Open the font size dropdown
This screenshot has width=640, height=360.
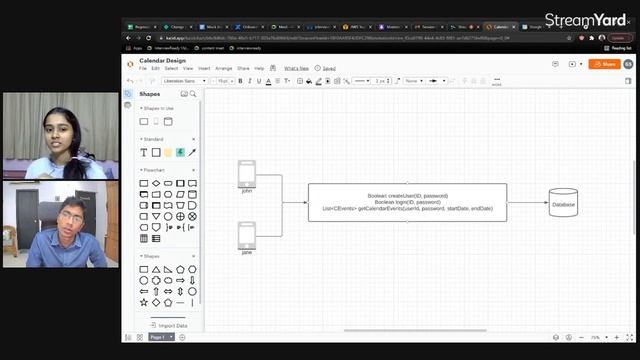click(x=223, y=81)
